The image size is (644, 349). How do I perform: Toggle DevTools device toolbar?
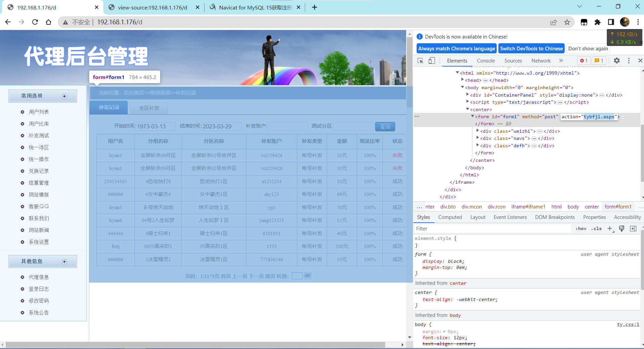[x=432, y=60]
